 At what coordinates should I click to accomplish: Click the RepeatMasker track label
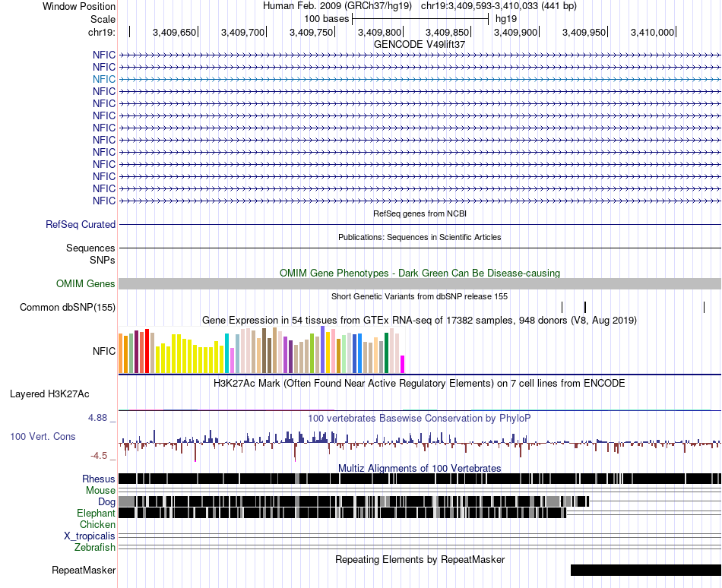tap(84, 570)
